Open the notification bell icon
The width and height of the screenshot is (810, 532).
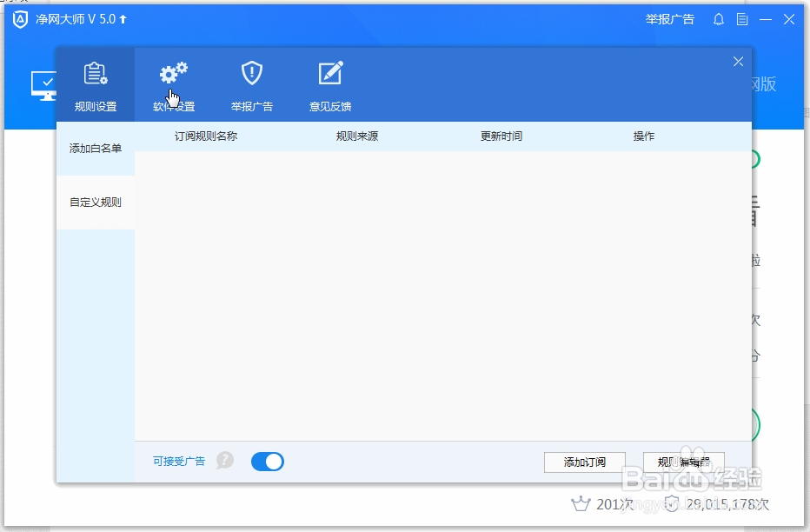(x=718, y=20)
